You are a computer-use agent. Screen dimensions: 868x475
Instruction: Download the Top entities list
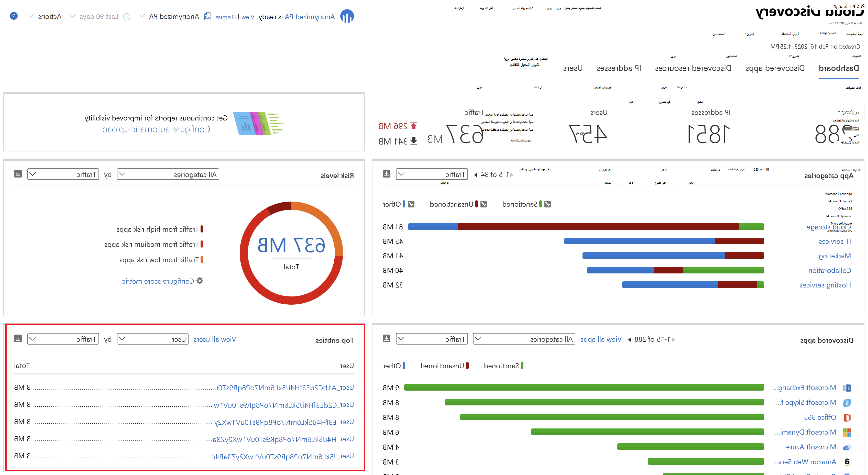coord(18,339)
